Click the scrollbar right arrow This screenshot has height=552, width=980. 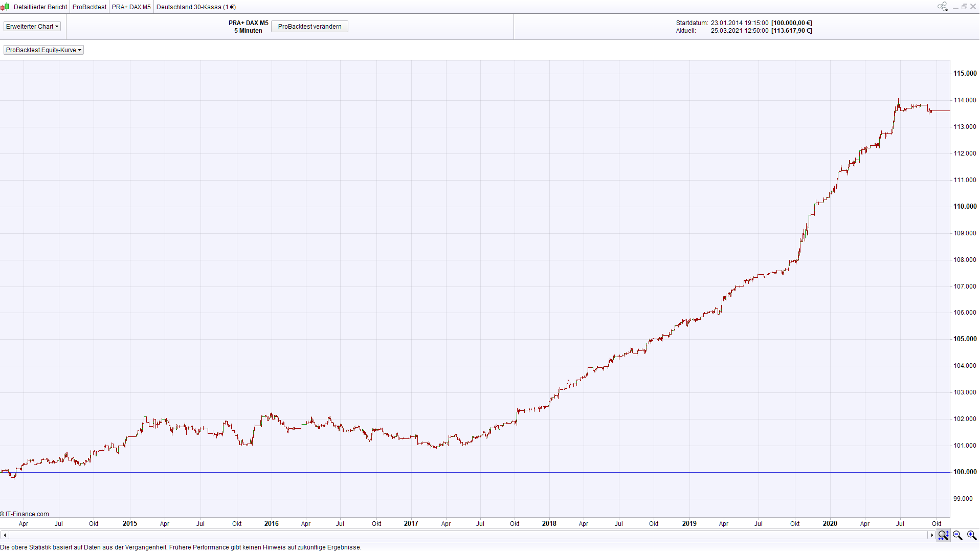[x=932, y=535]
